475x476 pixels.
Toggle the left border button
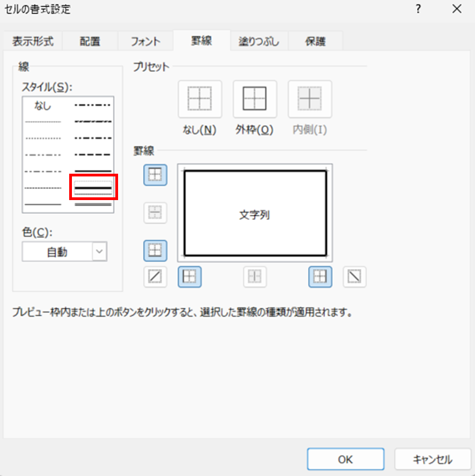(x=189, y=277)
